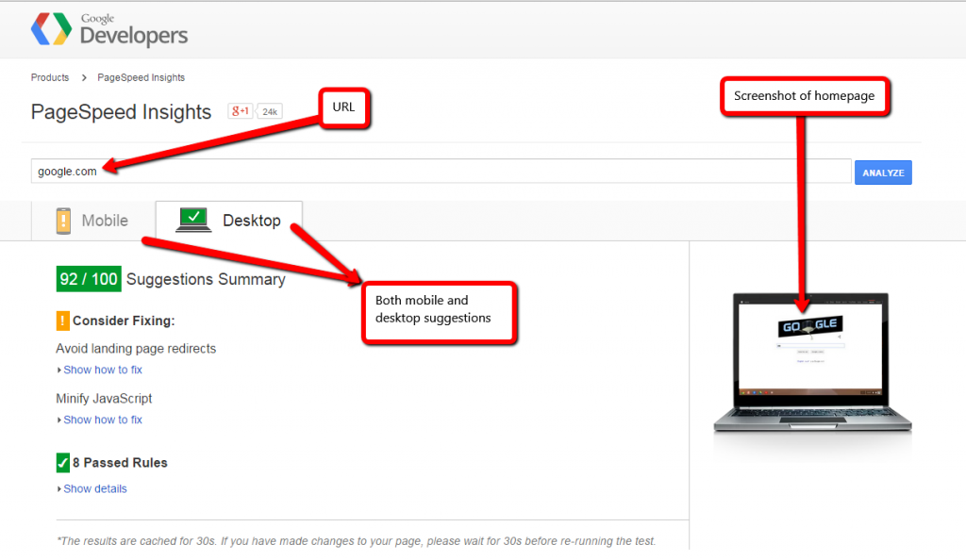Open the Products breadcrumb link
The image size is (966, 560).
coord(49,77)
